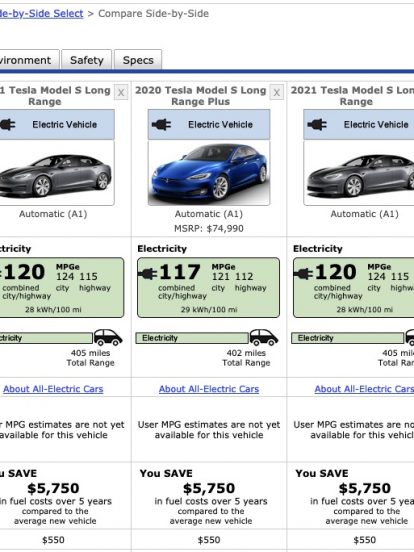Click the car icon above 402 miles range
Viewport: 414px width, 552px height.
[264, 337]
